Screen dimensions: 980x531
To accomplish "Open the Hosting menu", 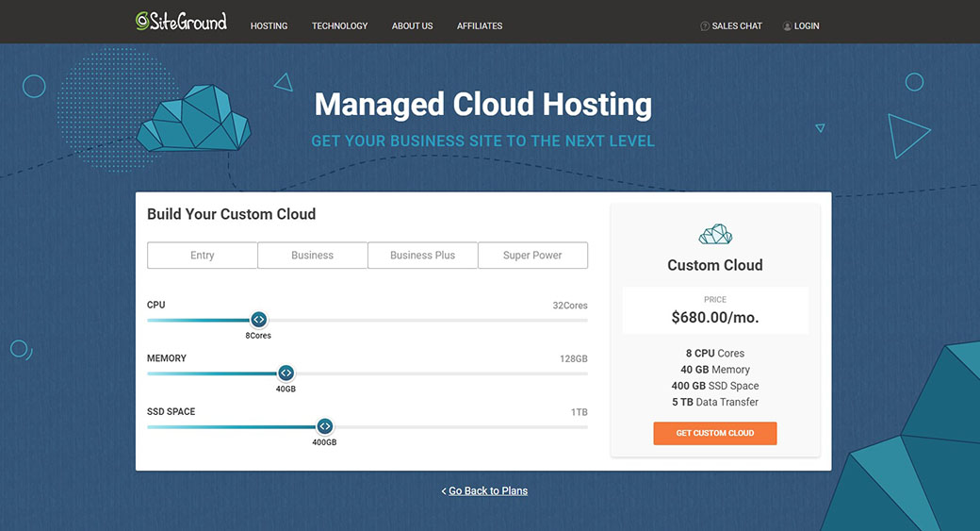I will tap(269, 26).
